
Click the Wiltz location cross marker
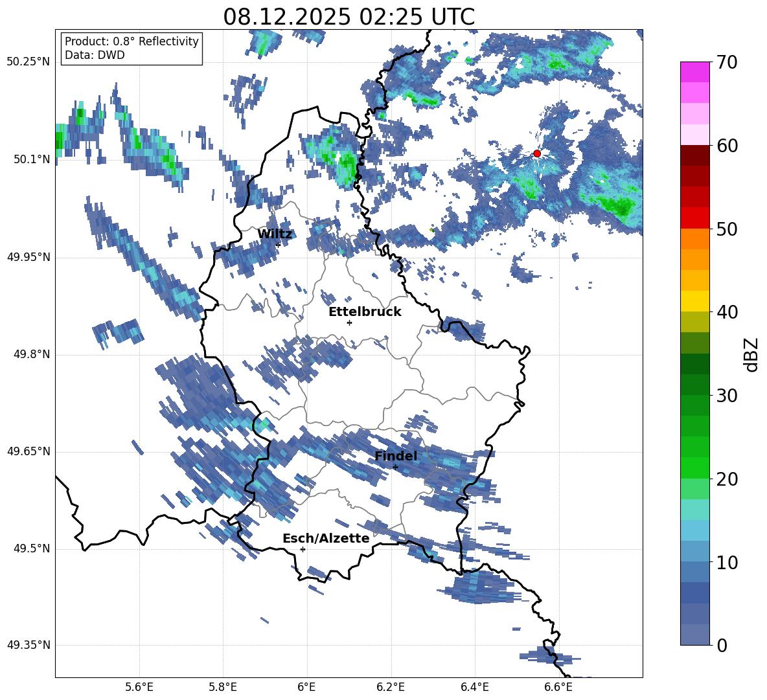coord(278,245)
